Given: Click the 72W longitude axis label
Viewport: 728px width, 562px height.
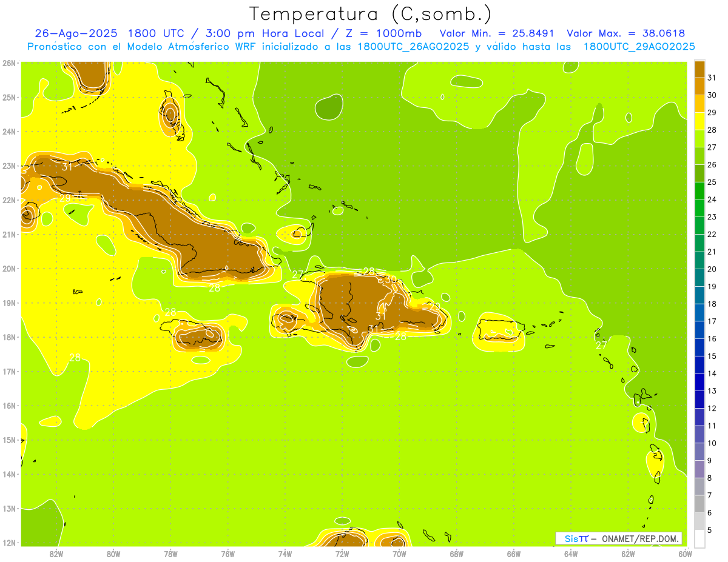Looking at the screenshot, I should [x=342, y=554].
